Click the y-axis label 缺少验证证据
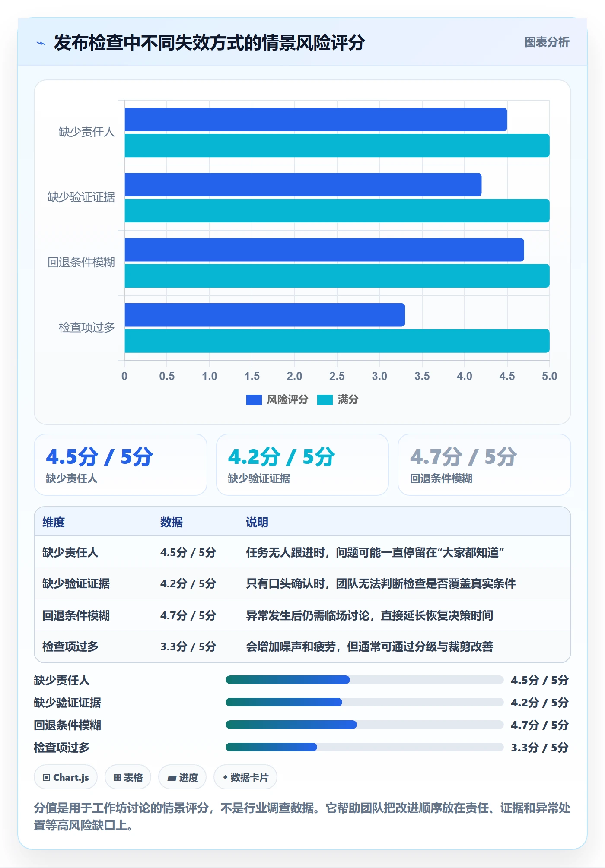Screen dimensions: 605x868 tap(81, 197)
